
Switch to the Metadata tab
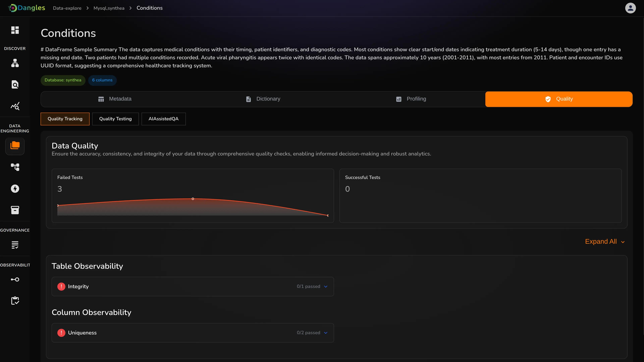click(x=115, y=99)
